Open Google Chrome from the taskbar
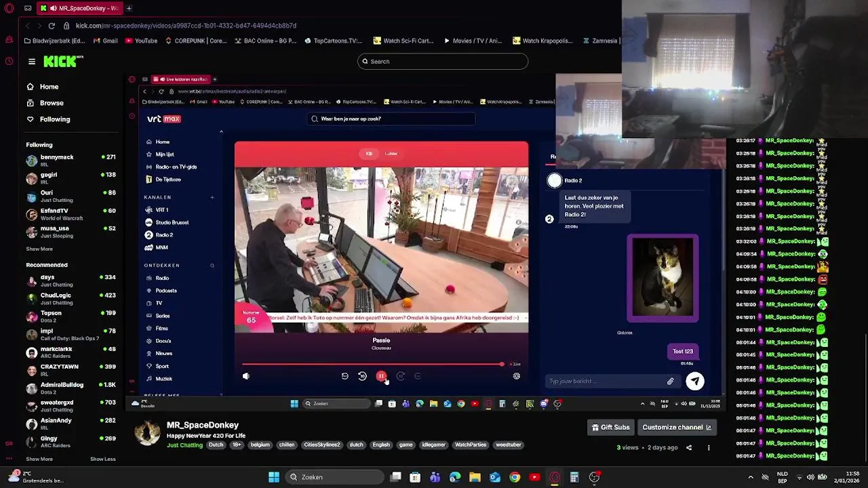 [515, 477]
